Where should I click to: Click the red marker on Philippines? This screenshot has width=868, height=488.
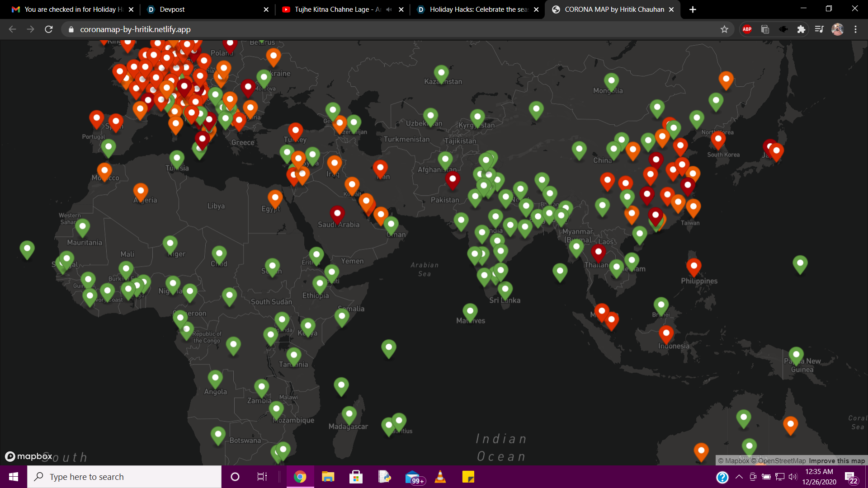[x=693, y=267]
